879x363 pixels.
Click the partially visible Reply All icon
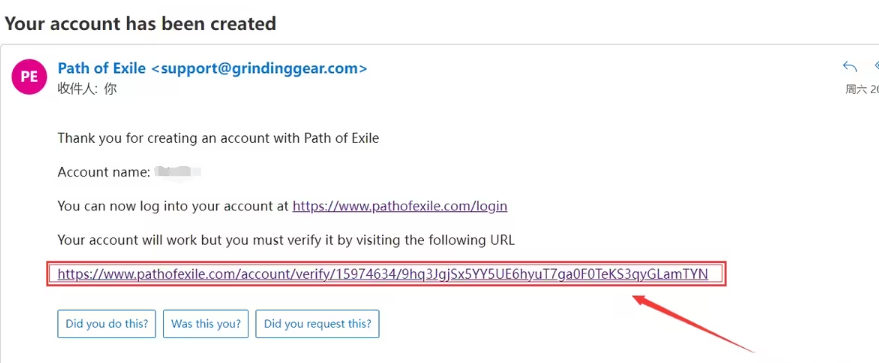pyautogui.click(x=876, y=67)
